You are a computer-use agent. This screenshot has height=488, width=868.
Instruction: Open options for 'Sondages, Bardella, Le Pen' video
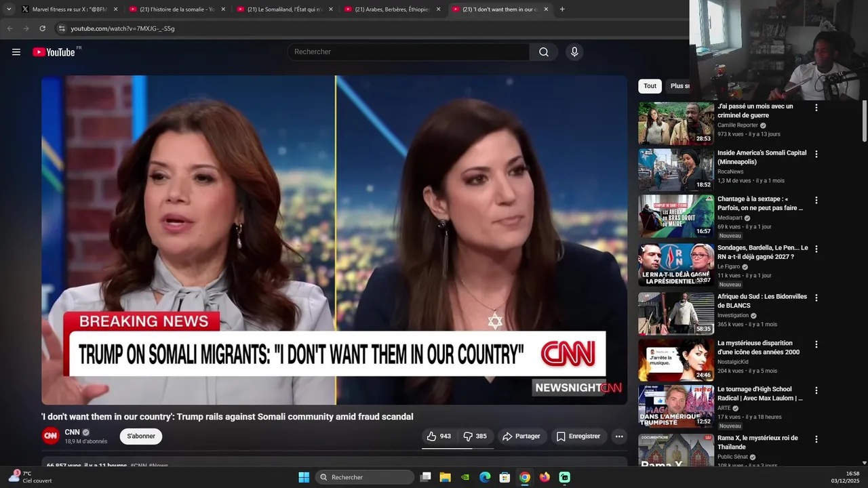[x=816, y=249]
